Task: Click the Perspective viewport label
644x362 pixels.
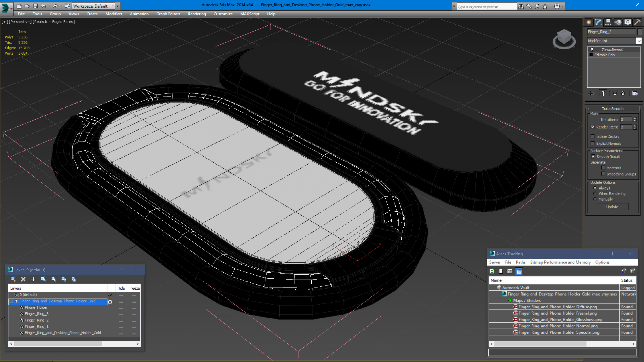Action: click(21, 22)
